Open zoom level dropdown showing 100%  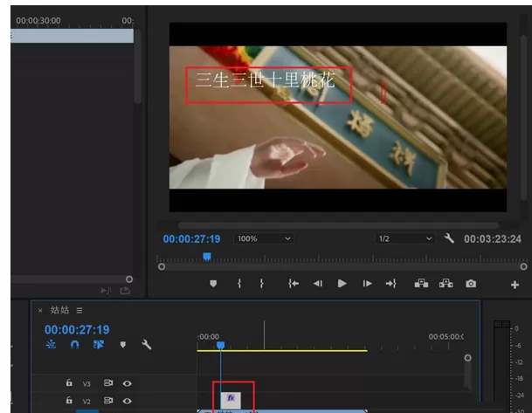pyautogui.click(x=263, y=238)
